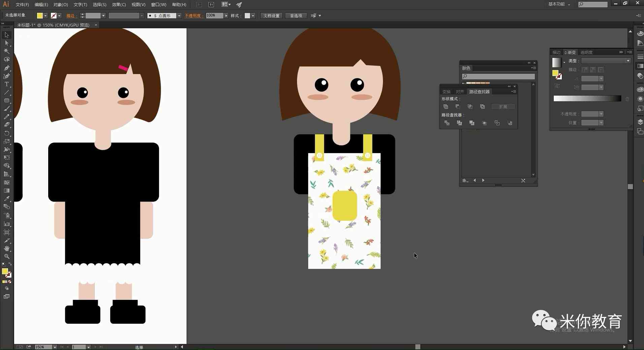Image resolution: width=644 pixels, height=350 pixels.
Task: Activate the Type (T) tool
Action: (6, 84)
